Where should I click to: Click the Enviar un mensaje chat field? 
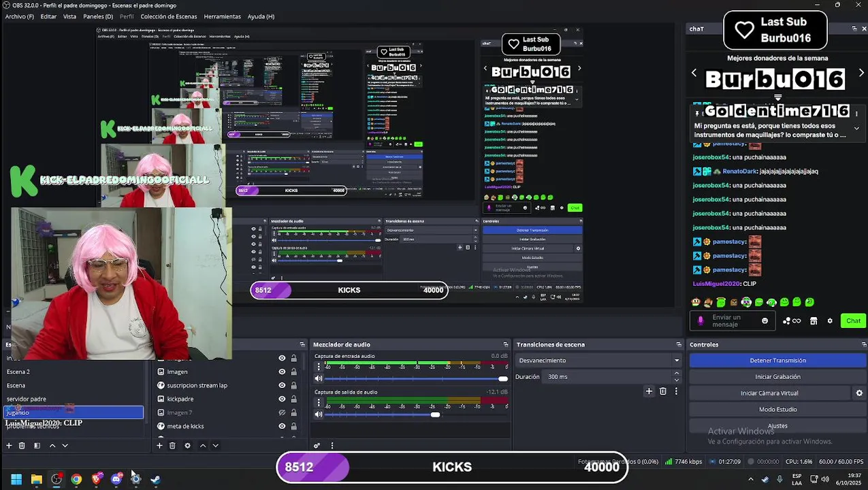coord(734,321)
